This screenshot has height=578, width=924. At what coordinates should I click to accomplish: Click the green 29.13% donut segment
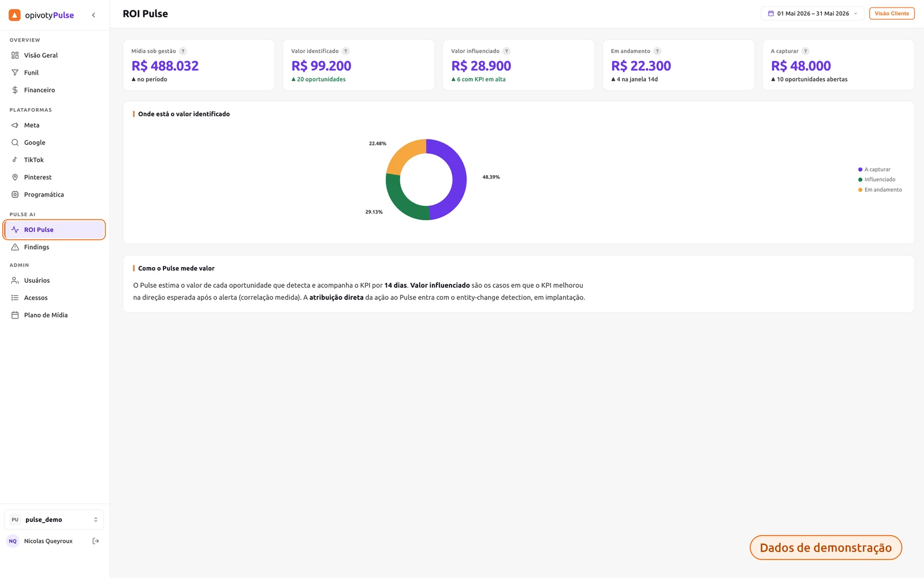(x=403, y=203)
